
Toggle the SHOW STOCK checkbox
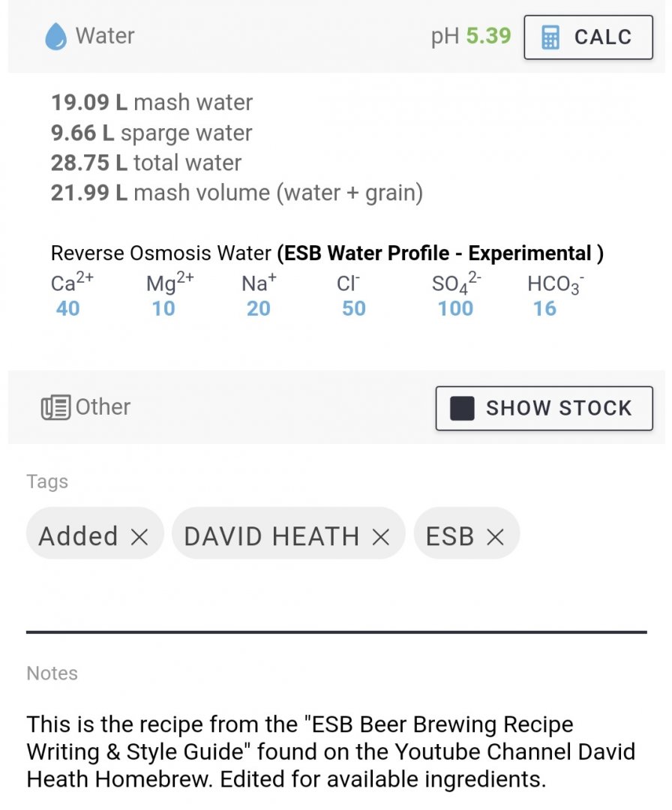(462, 408)
